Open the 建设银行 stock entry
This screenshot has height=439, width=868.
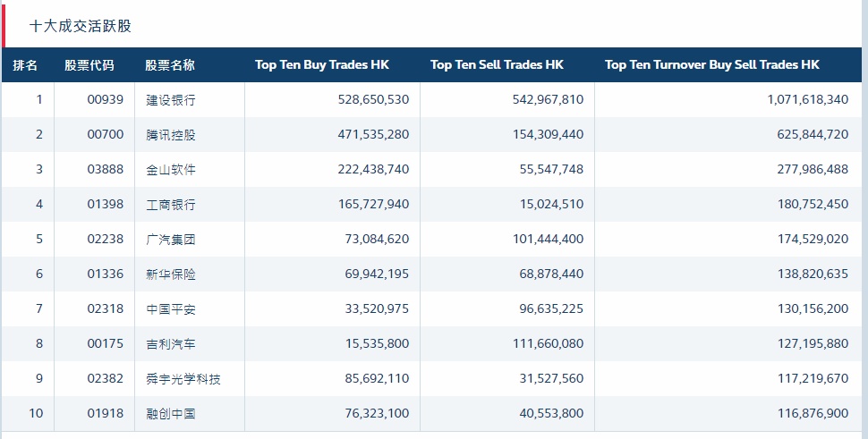pos(171,100)
